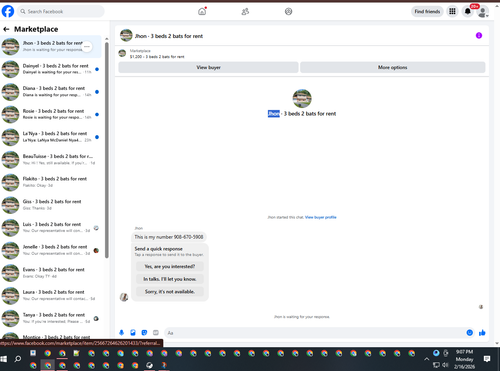The width and height of the screenshot is (500, 371).
Task: Open the Windows Start menu
Action: (4, 359)
